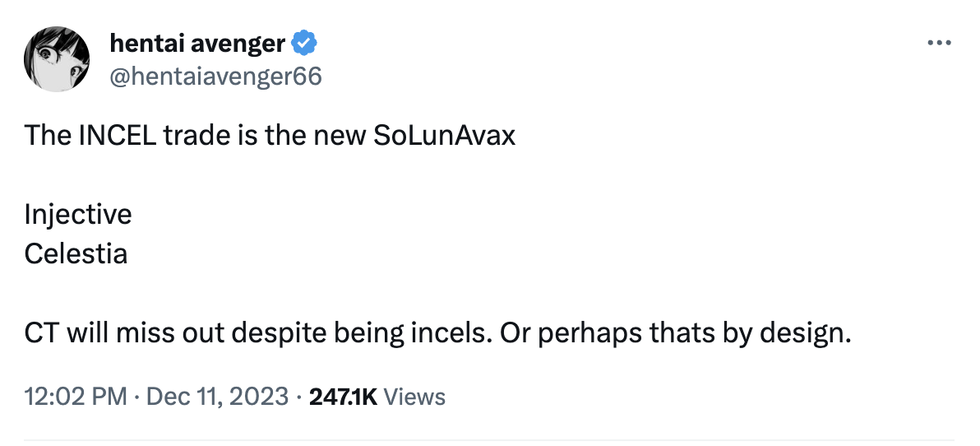Click the 12:02 PM timestamp
The image size is (980, 446).
point(76,397)
